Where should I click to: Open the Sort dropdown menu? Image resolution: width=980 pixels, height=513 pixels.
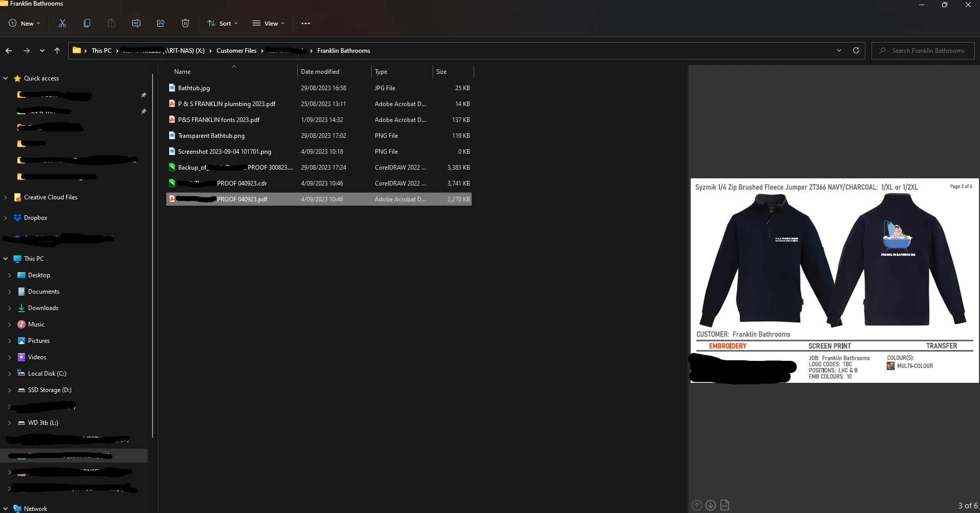point(223,23)
